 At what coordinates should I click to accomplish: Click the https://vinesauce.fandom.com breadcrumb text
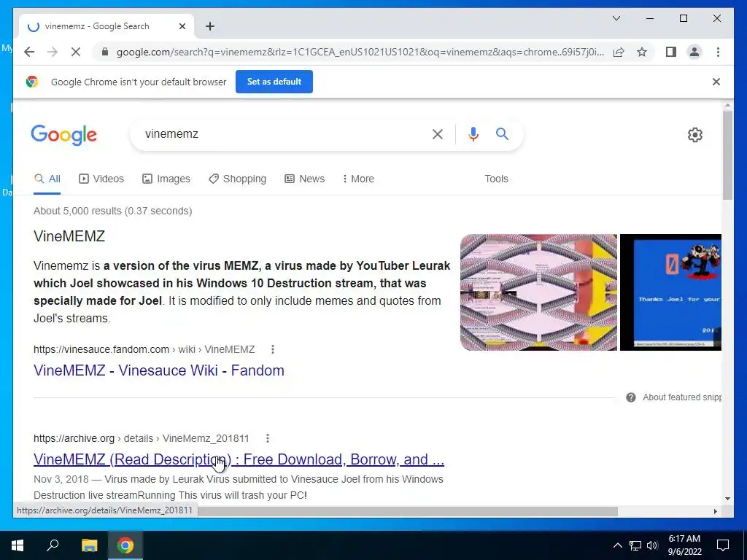(101, 349)
